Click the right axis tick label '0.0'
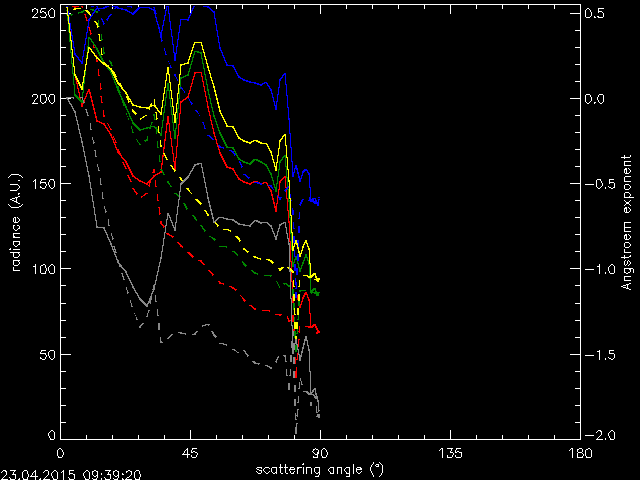Image resolution: width=640 pixels, height=480 pixels. click(594, 99)
